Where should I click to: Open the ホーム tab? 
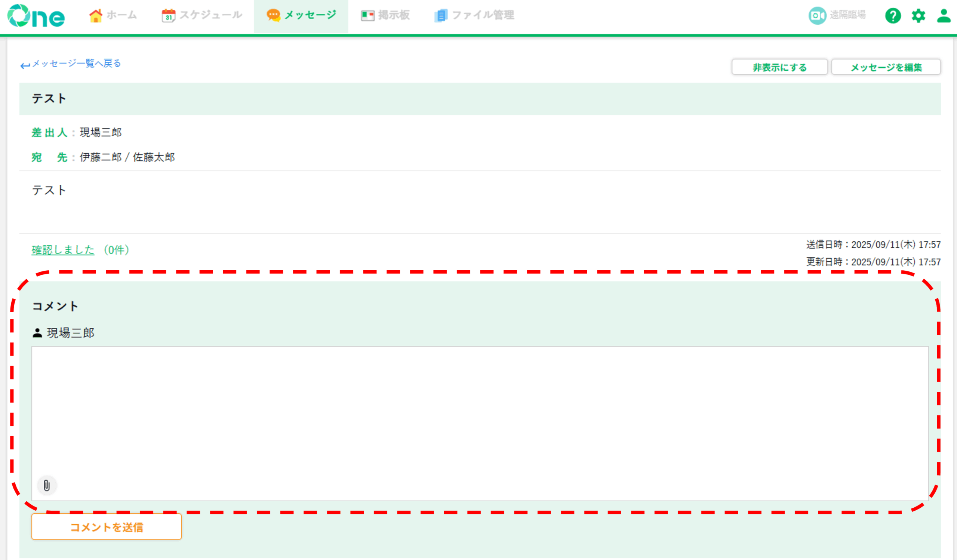121,15
